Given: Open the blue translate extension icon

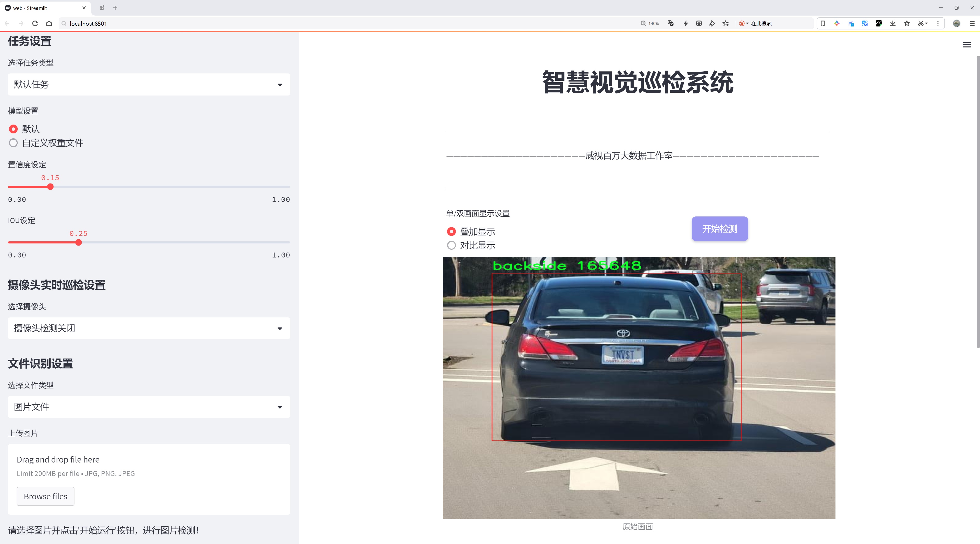Looking at the screenshot, I should pos(865,24).
